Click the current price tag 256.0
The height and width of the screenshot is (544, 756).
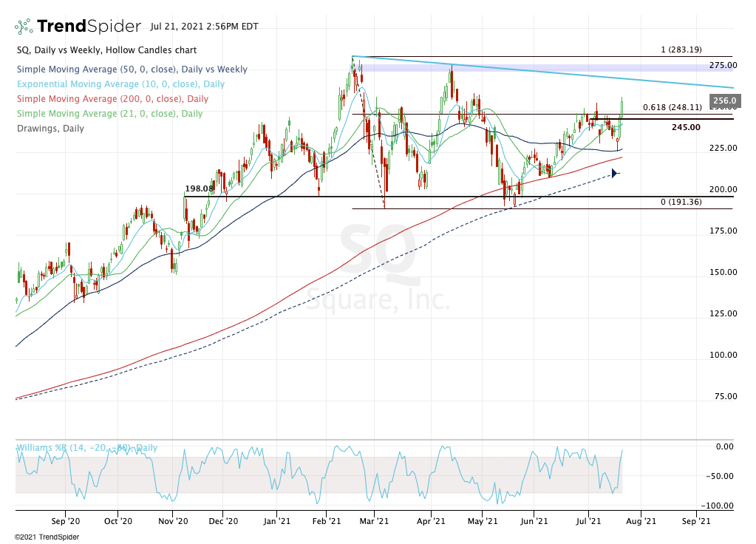724,101
